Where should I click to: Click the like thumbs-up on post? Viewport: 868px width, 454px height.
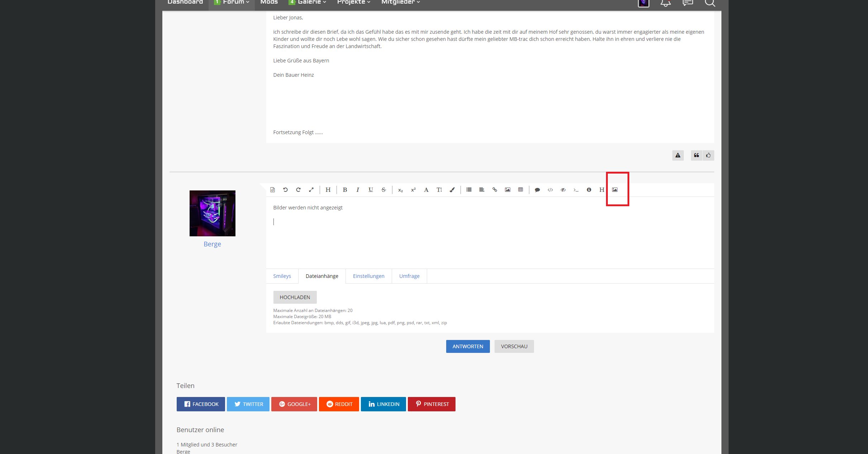(x=708, y=155)
